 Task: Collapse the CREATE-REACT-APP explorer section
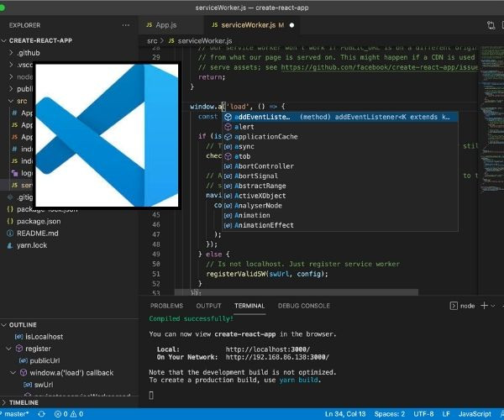click(4, 40)
